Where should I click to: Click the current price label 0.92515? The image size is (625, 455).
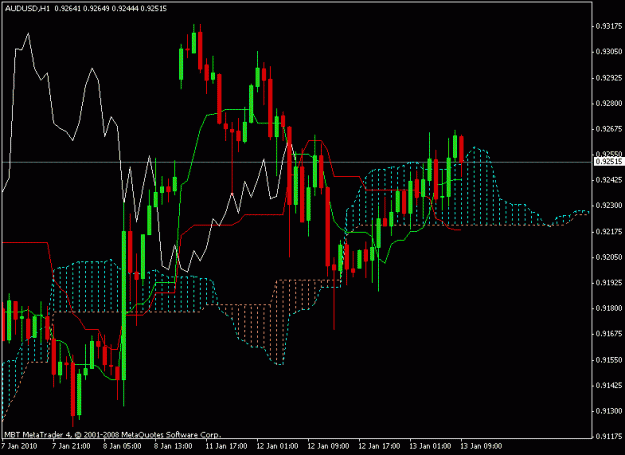pos(609,161)
